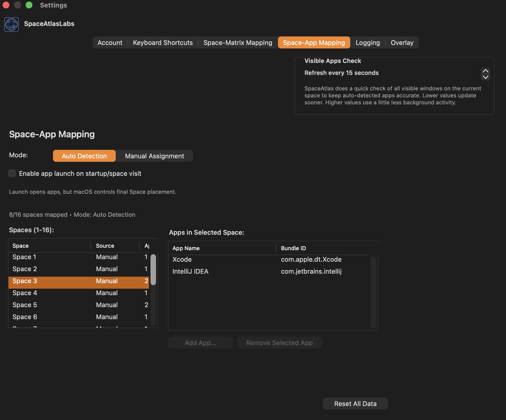
Task: Click the SpaceAtlasLabs app icon
Action: (x=11, y=24)
